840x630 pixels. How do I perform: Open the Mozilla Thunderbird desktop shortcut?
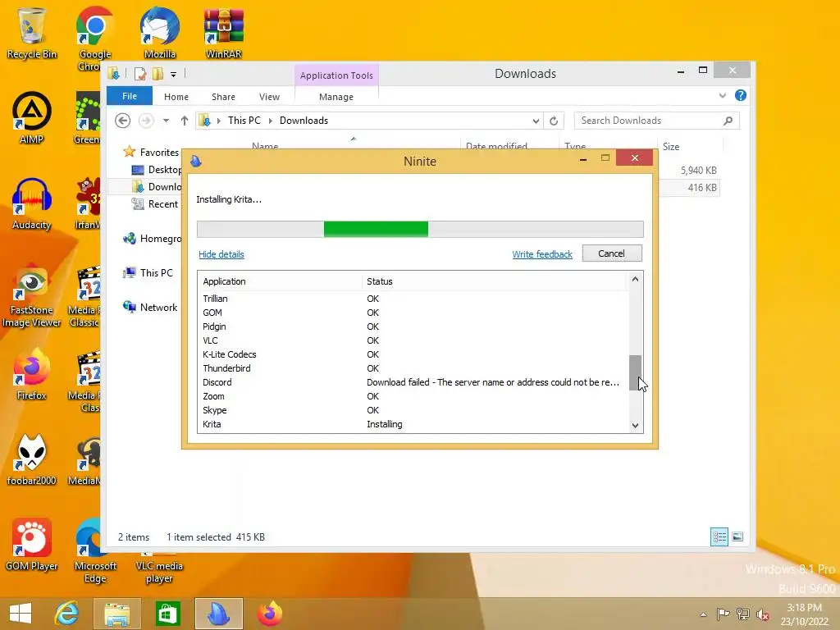tap(160, 32)
